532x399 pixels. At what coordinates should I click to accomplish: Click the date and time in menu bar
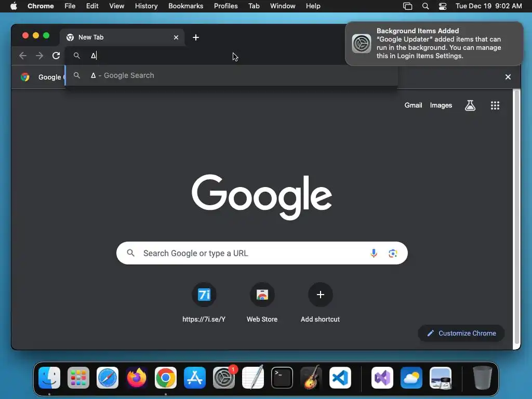tap(488, 6)
